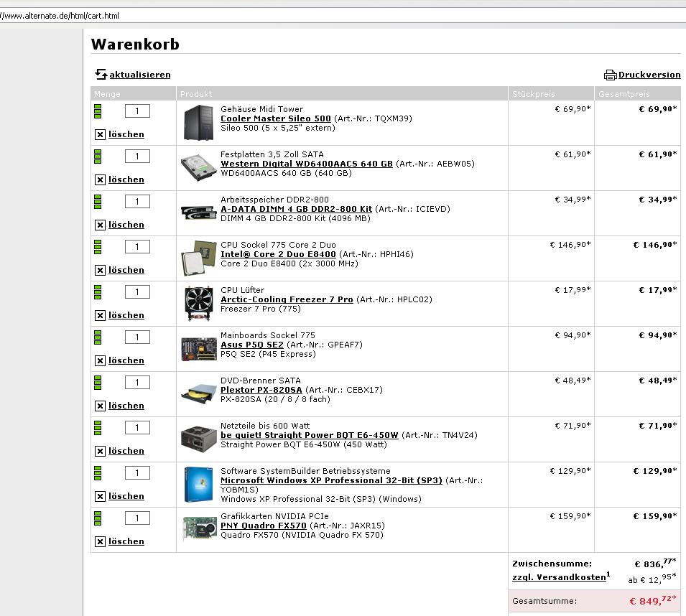Open the zzgl. Versandkosten shipping costs link
This screenshot has height=616, width=686.
click(559, 577)
